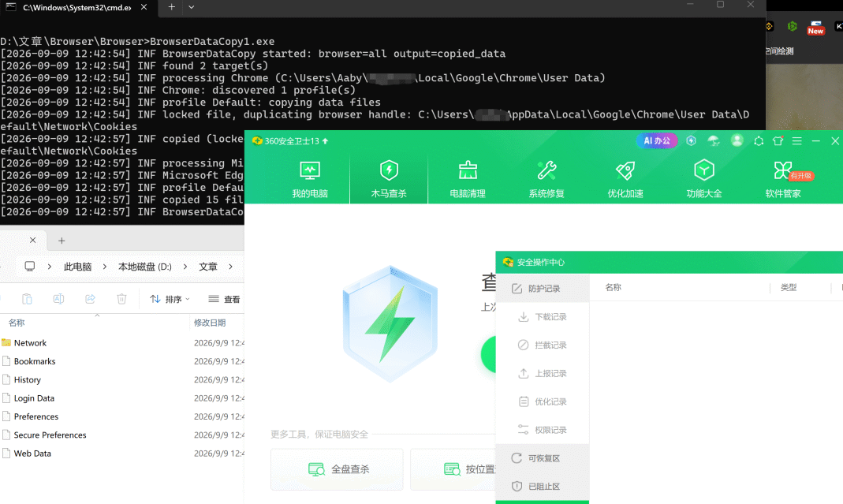Open 功能大全 feature collection
The width and height of the screenshot is (843, 504).
pos(703,180)
